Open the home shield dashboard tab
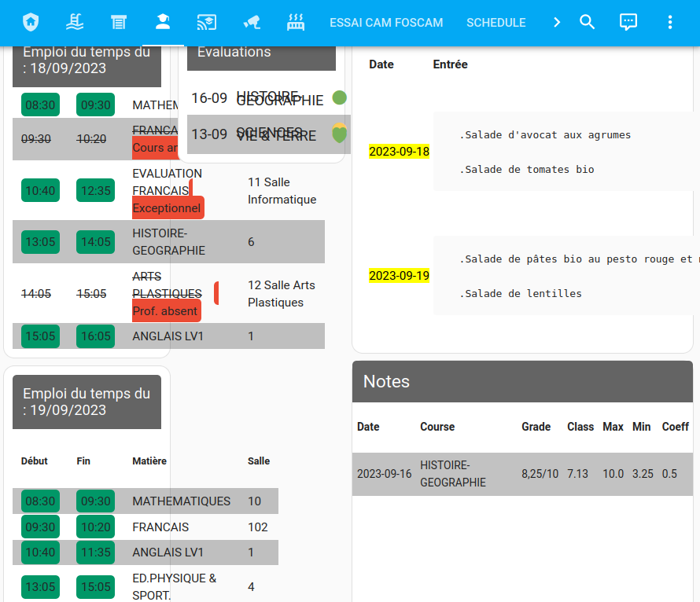The width and height of the screenshot is (700, 602). click(30, 22)
